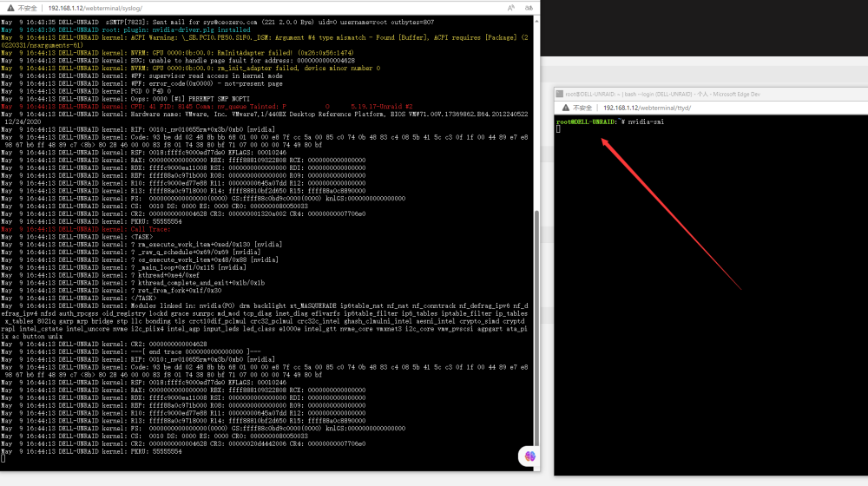
Task: Click the "</TASK>" kernel log line
Action: (79, 299)
